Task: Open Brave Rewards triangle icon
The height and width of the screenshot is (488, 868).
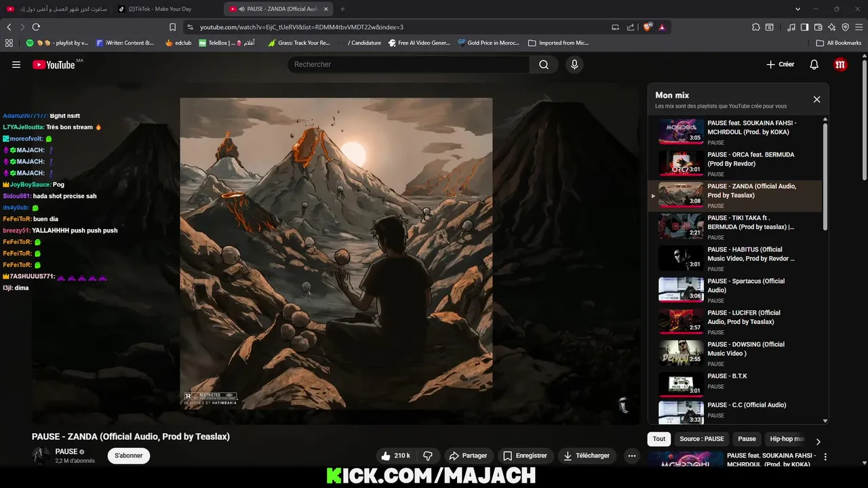Action: (x=662, y=27)
